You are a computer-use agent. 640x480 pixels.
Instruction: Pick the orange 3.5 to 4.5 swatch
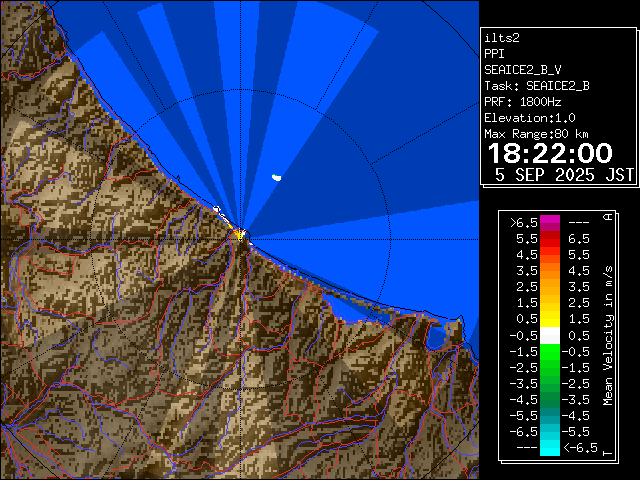(x=549, y=271)
